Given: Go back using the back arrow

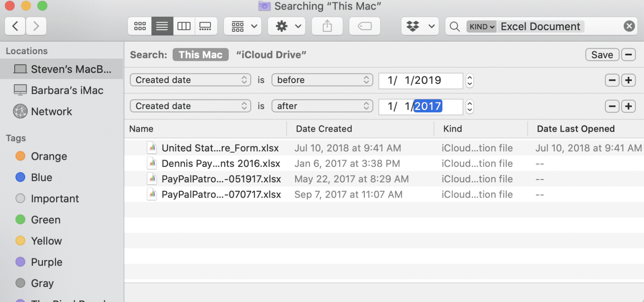Looking at the screenshot, I should (x=15, y=26).
